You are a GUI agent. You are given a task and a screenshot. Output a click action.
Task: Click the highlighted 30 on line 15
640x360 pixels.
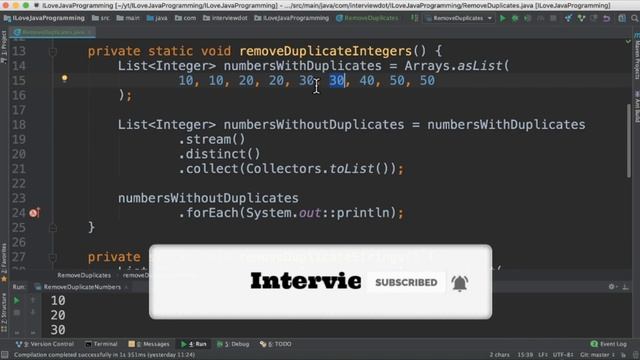click(x=337, y=80)
